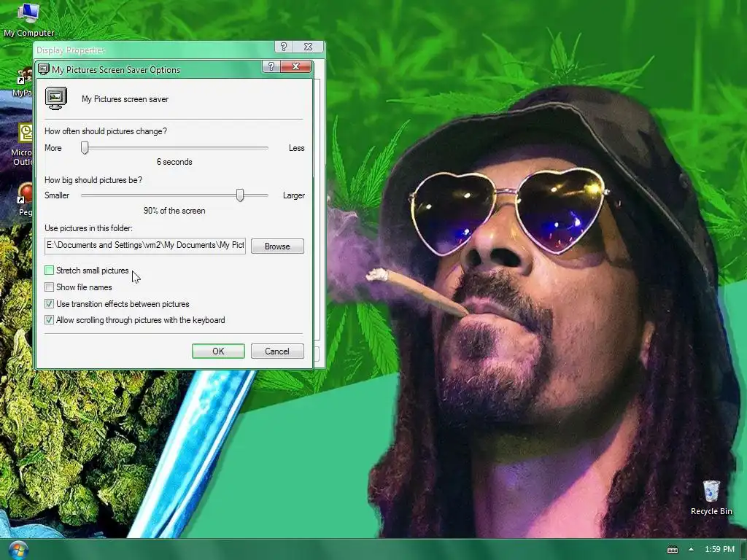Click the My Pictures screen saver monitor icon
The width and height of the screenshot is (747, 560).
pos(55,98)
